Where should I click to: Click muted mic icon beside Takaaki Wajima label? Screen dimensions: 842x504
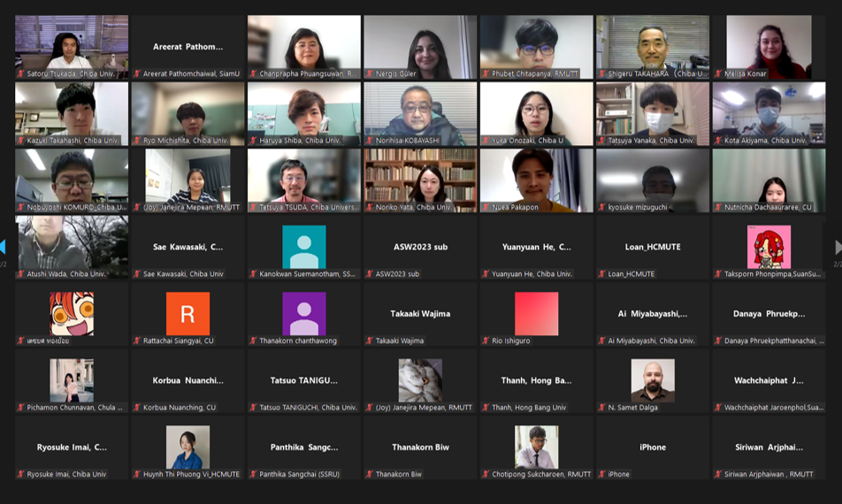coord(370,340)
